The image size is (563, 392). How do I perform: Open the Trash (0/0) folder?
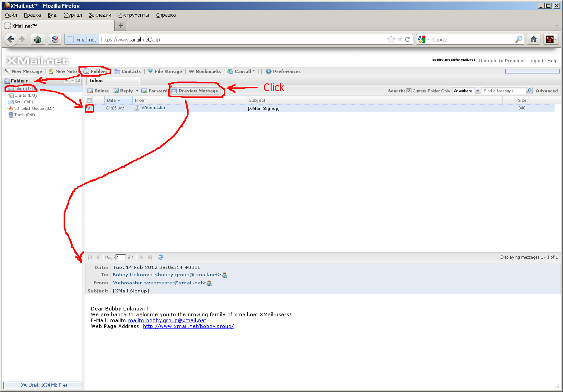tap(22, 115)
